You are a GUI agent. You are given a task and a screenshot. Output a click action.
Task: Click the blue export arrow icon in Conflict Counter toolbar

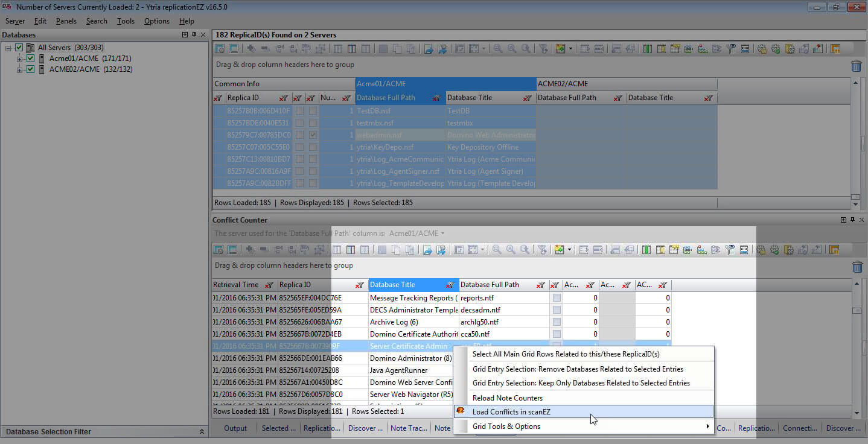coord(427,249)
